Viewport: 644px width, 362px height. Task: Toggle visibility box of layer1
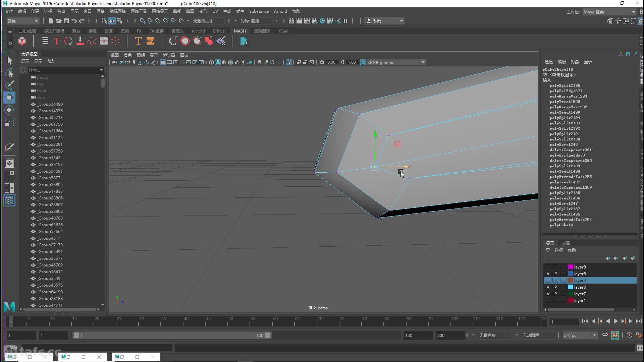[x=548, y=300]
